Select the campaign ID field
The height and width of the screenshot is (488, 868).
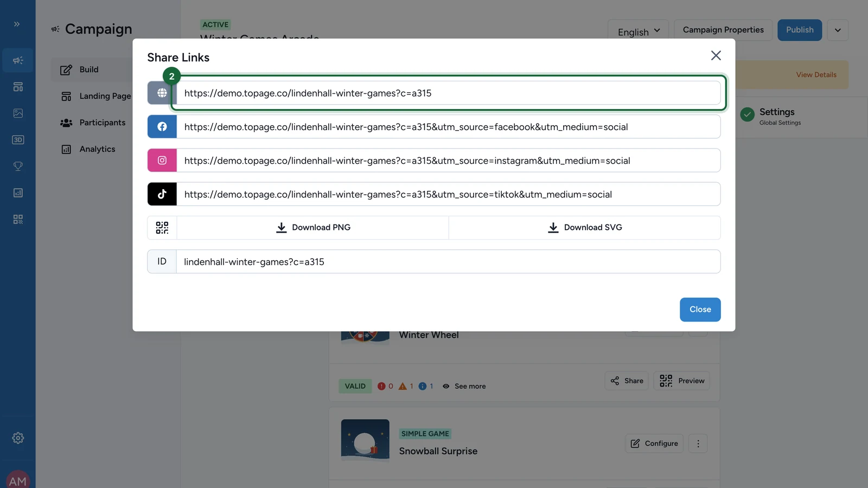[448, 261]
